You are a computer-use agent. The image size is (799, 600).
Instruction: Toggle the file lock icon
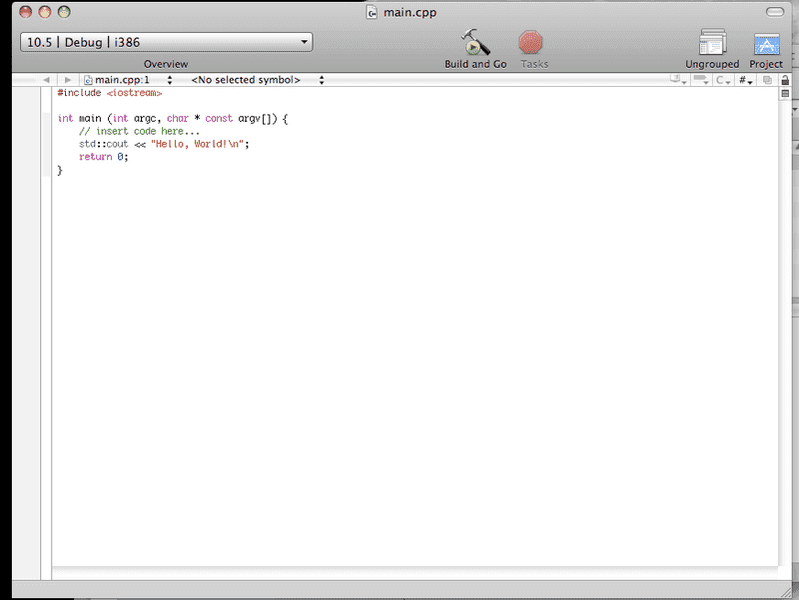[x=785, y=80]
